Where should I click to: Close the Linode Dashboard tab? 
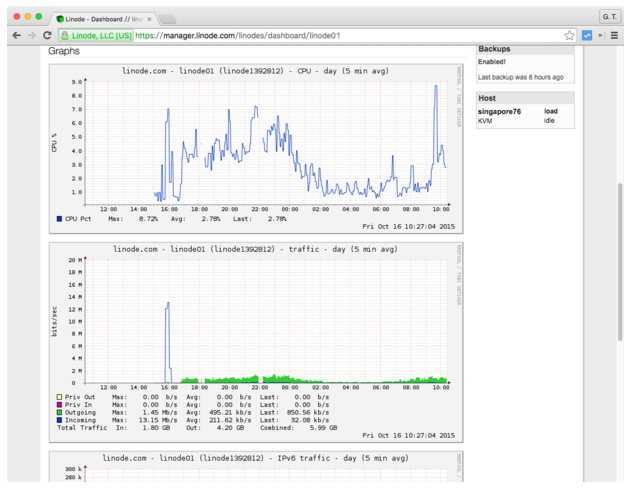point(149,18)
